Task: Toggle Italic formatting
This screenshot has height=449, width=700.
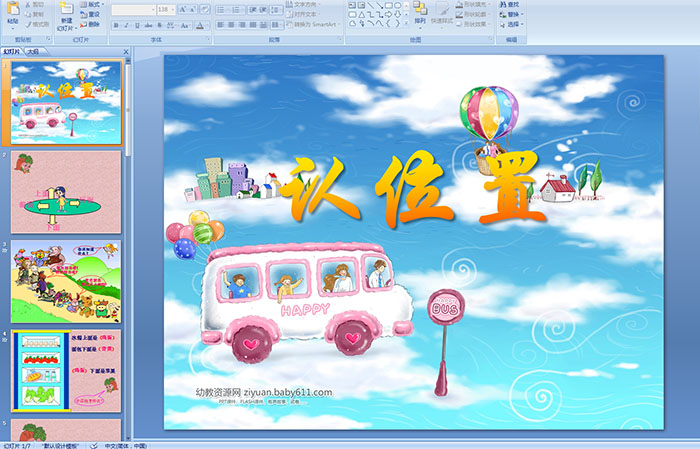Action: (x=126, y=25)
